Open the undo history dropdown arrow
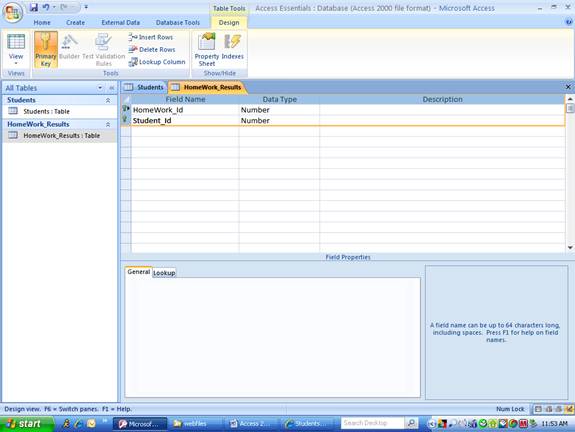Screen dimensions: 575x432 click(x=54, y=7)
